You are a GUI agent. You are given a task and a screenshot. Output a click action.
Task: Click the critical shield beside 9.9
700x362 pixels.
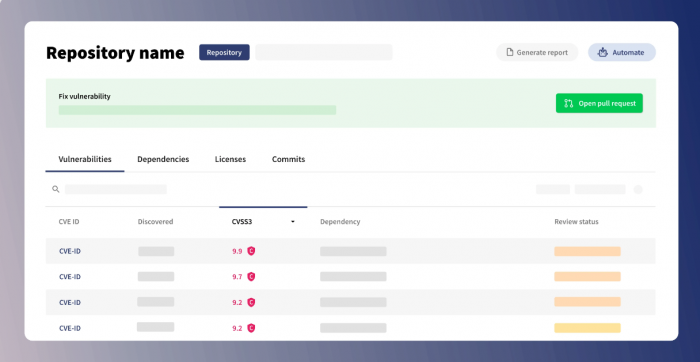tap(251, 251)
